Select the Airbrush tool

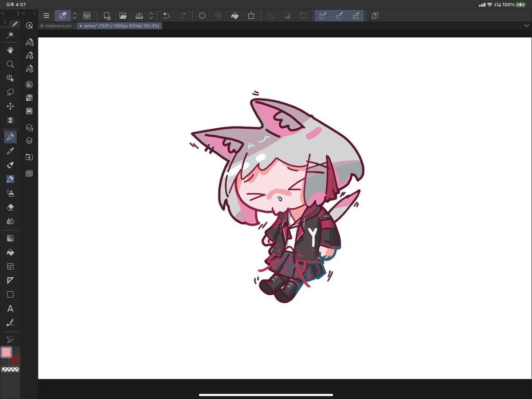pyautogui.click(x=10, y=193)
